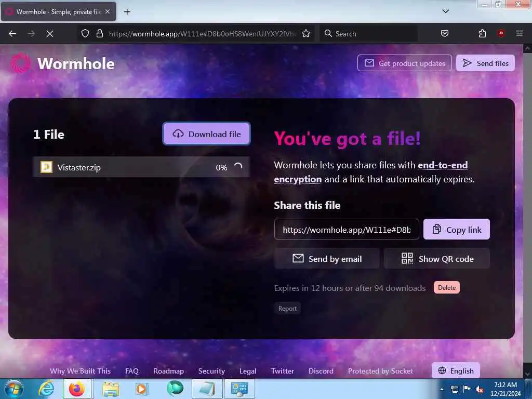Click the Vistaster.zip file icon
The height and width of the screenshot is (399, 532).
coord(46,167)
